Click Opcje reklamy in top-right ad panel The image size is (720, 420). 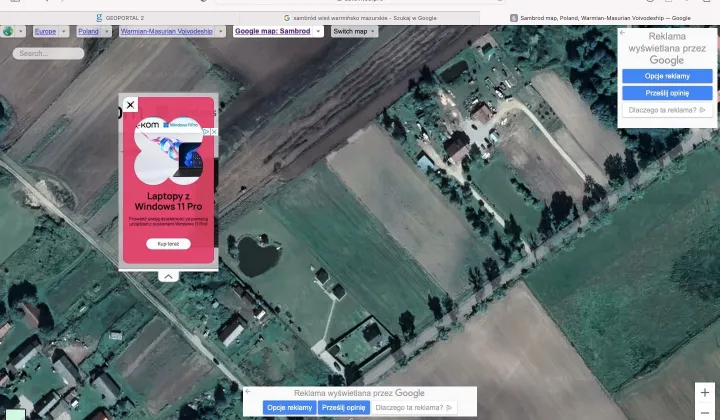(x=667, y=76)
